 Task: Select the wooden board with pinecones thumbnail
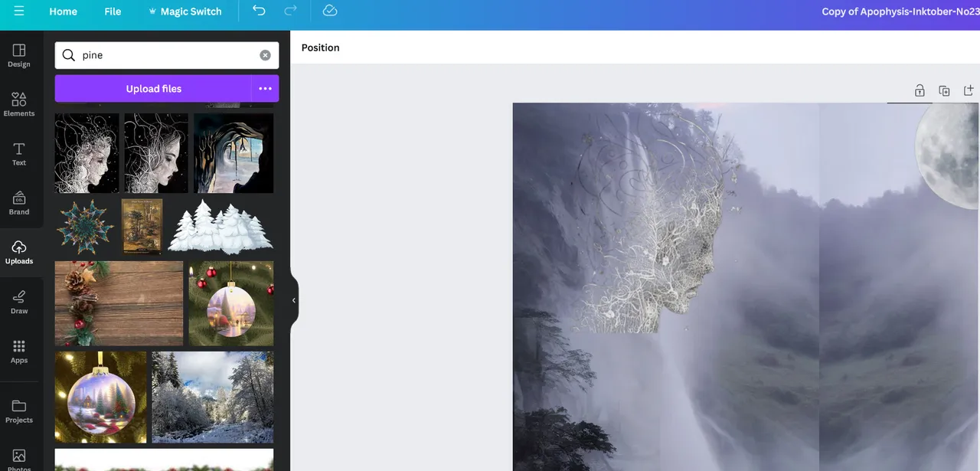pyautogui.click(x=119, y=303)
